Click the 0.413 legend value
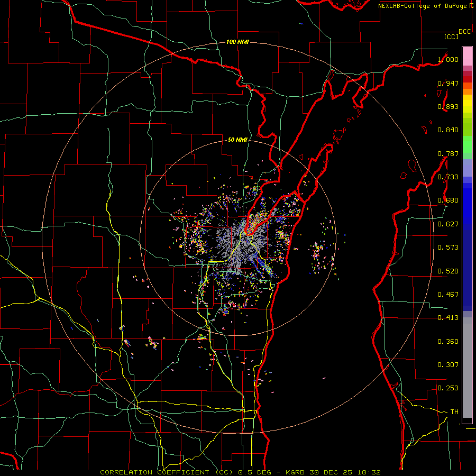The height and width of the screenshot is (476, 476). (448, 318)
